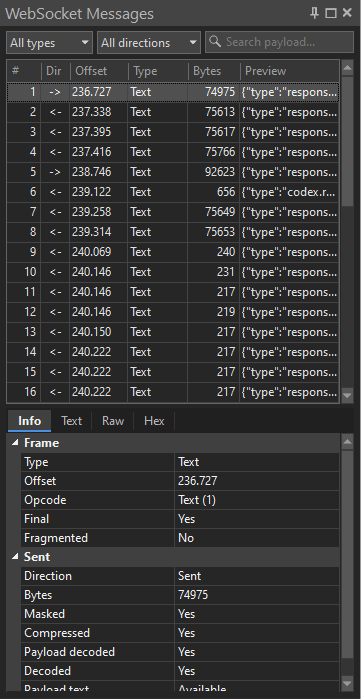
Task: Click Info pane scrollbar down arrow
Action: point(347,683)
